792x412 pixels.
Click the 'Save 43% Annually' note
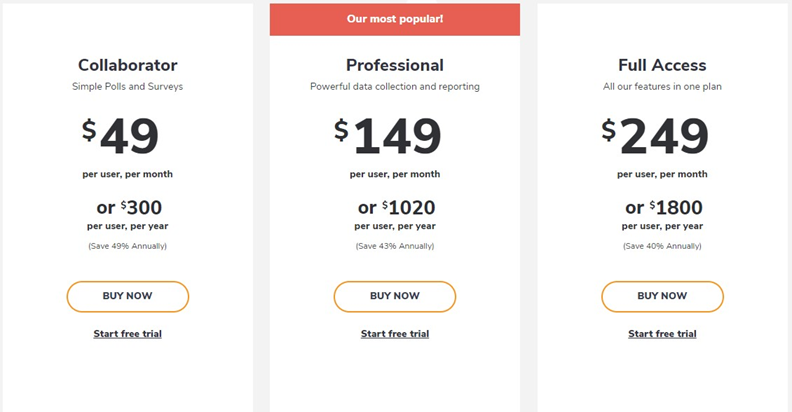coord(395,246)
